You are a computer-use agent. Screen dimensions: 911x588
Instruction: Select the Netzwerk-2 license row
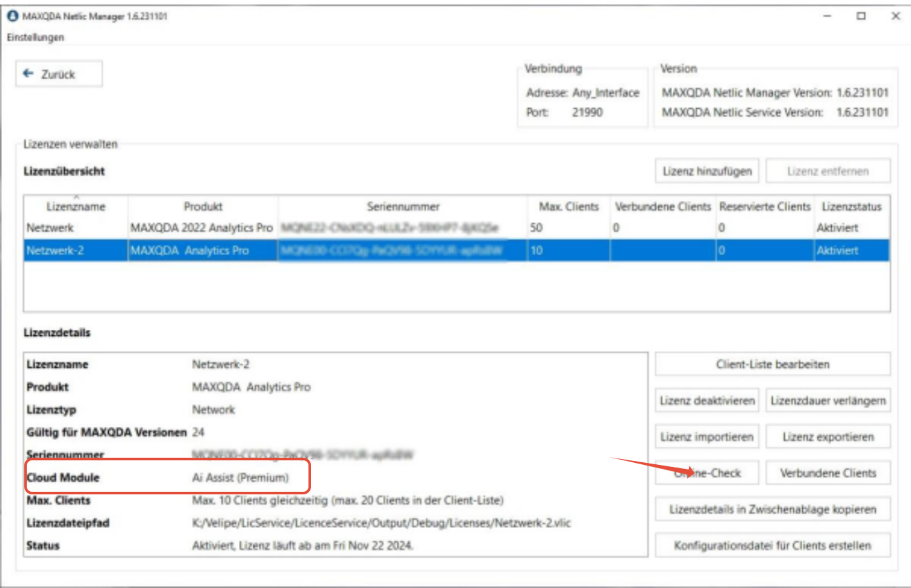pyautogui.click(x=457, y=250)
